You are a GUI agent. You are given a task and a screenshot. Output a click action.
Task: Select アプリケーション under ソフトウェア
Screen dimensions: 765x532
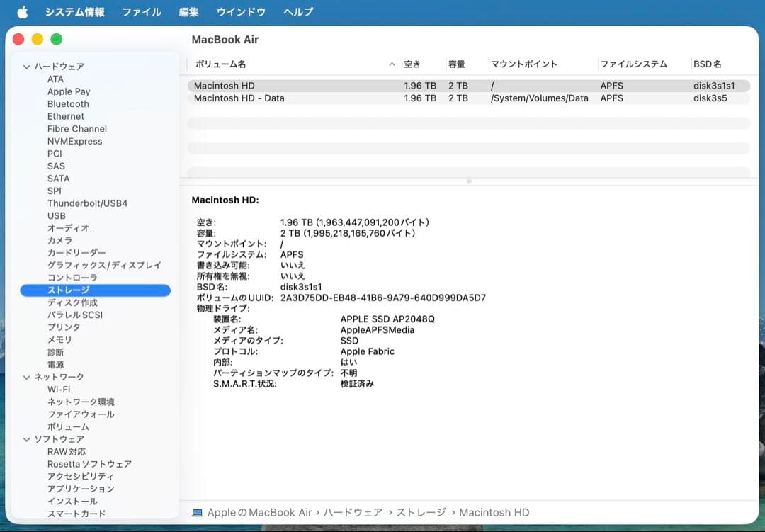[x=81, y=489]
